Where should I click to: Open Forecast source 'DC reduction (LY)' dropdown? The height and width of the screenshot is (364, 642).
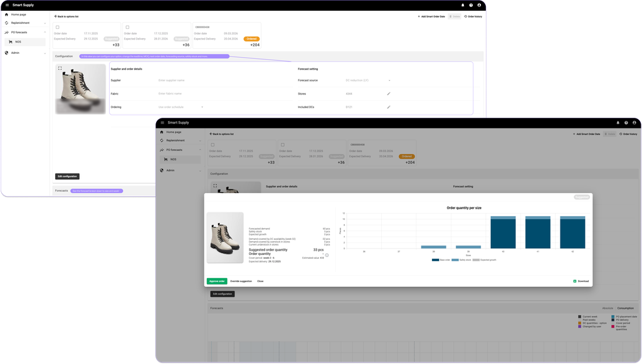[x=368, y=80]
